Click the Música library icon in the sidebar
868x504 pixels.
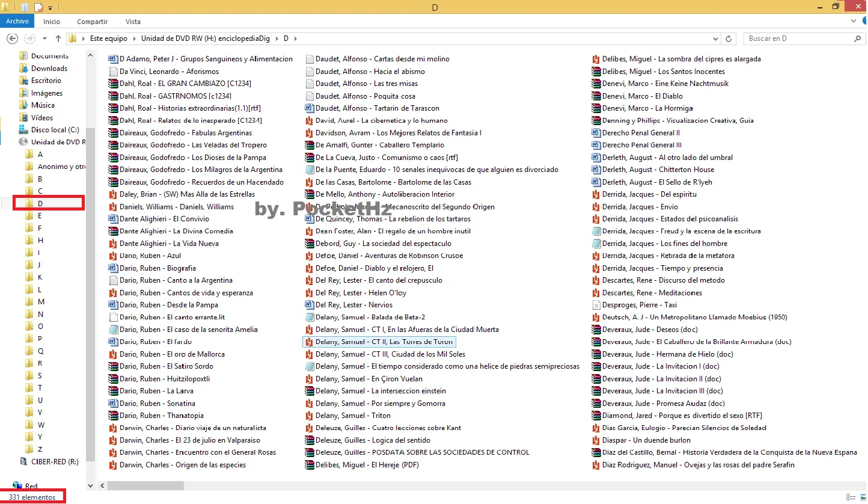(x=24, y=105)
